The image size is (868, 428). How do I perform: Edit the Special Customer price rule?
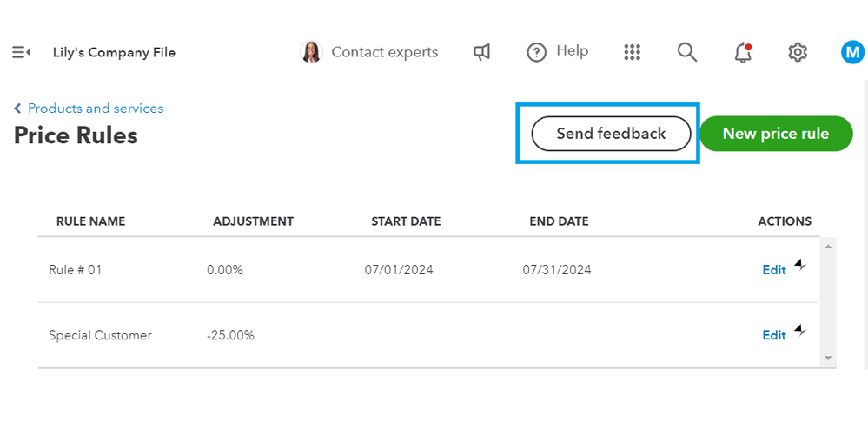774,335
